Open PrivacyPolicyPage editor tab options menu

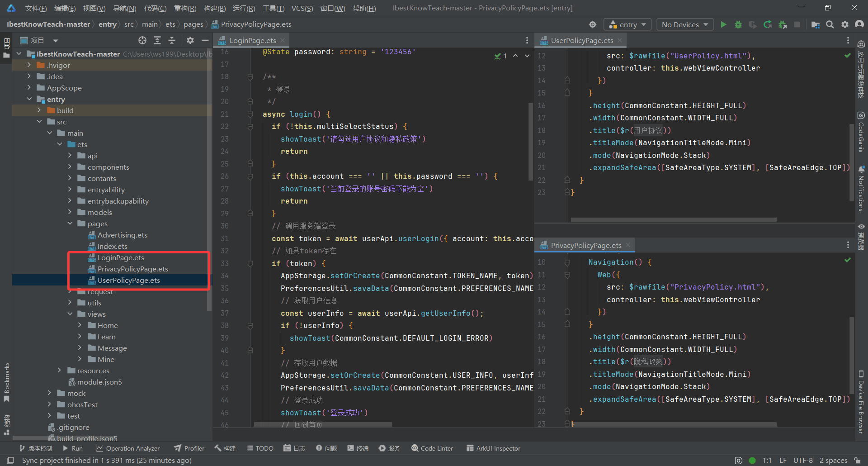point(848,245)
